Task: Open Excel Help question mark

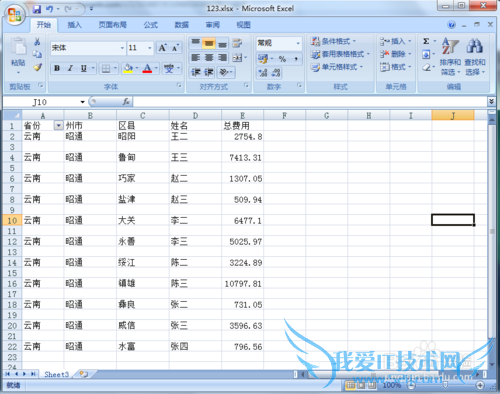Action: click(x=451, y=25)
